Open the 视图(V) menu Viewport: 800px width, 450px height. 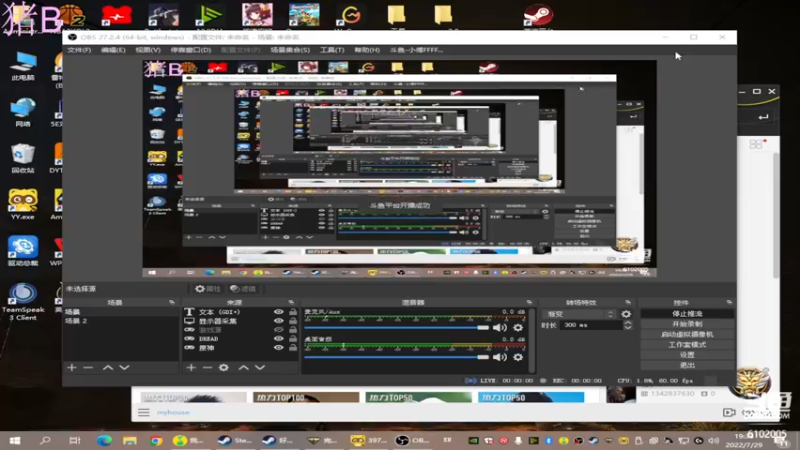[147, 50]
